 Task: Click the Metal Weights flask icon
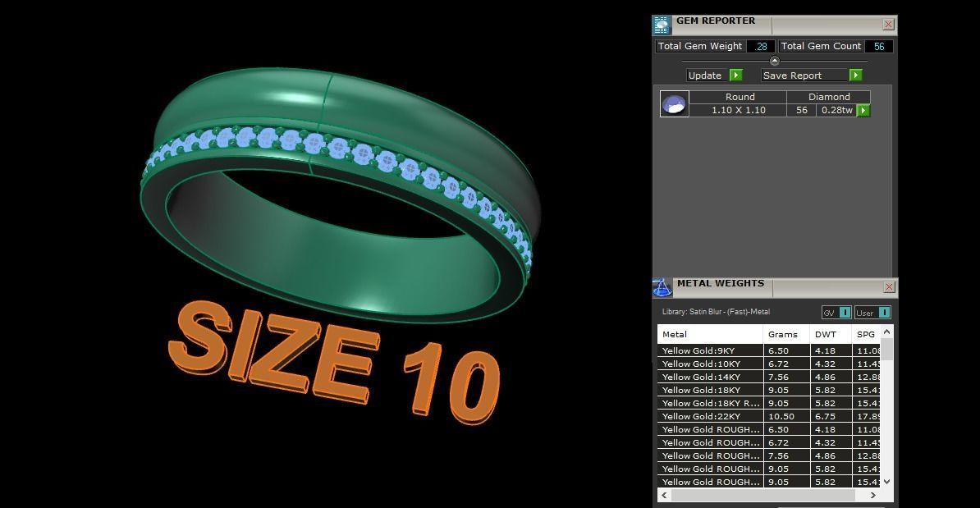pyautogui.click(x=662, y=287)
